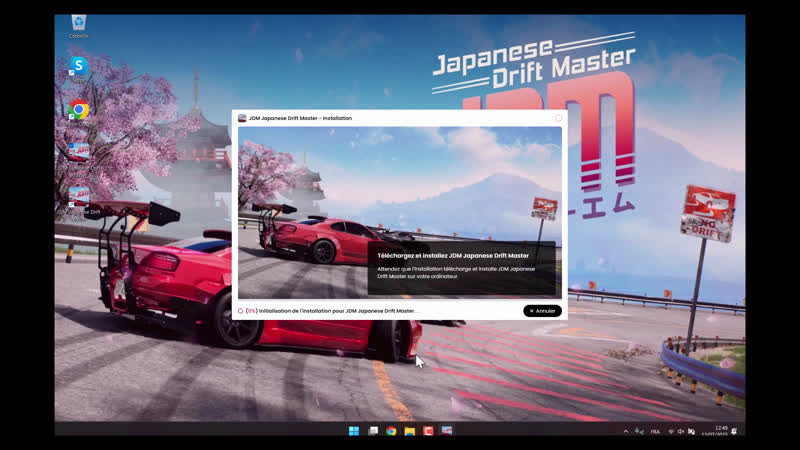
Task: Open the Skype desktop shortcut
Action: pyautogui.click(x=79, y=69)
